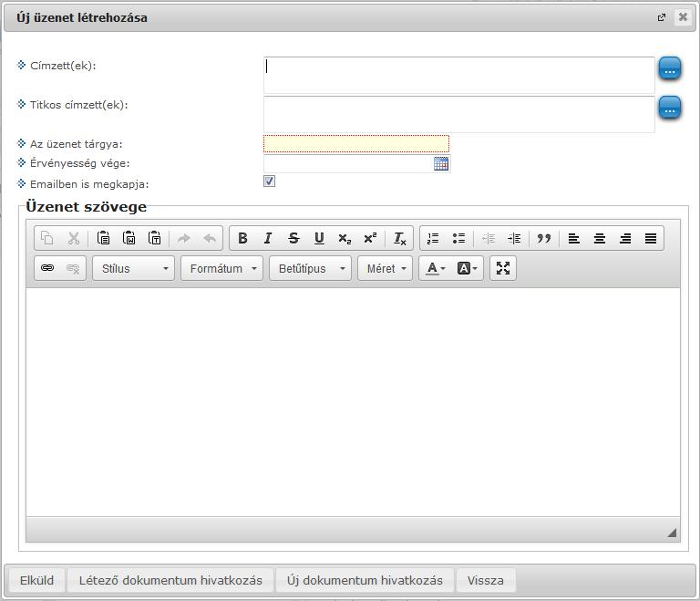This screenshot has width=700, height=601.
Task: Apply superscript formatting
Action: coord(370,238)
